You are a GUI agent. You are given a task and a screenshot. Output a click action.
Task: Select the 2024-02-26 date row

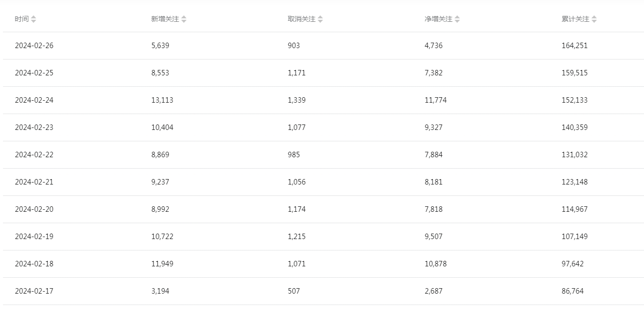(x=323, y=46)
